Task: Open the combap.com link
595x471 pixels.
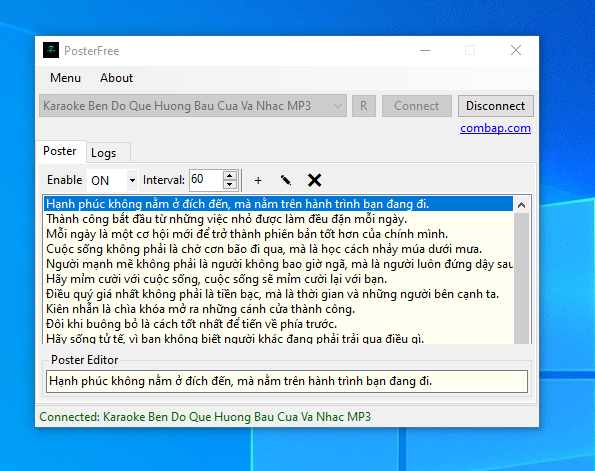Action: tap(495, 128)
